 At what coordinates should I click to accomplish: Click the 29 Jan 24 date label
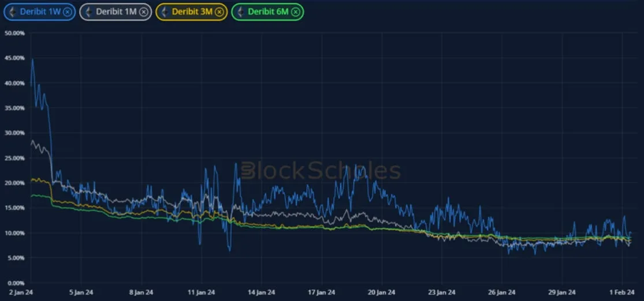(x=561, y=292)
